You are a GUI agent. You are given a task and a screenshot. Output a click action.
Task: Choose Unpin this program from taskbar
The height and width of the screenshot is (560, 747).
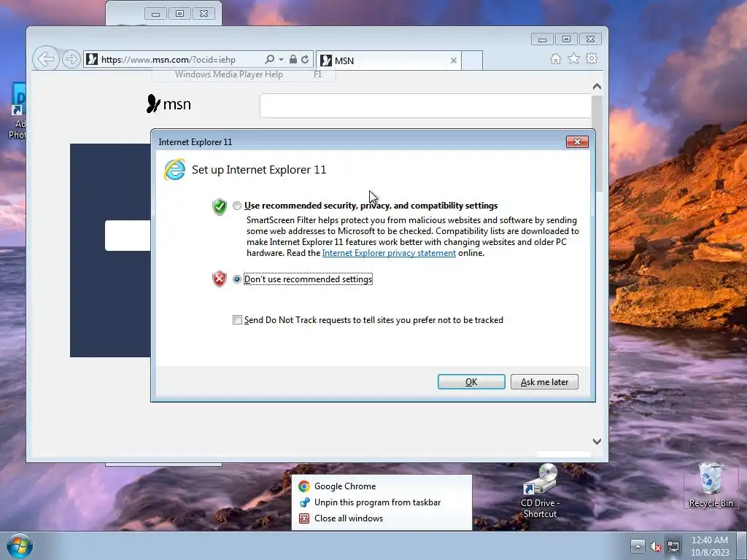point(381,502)
